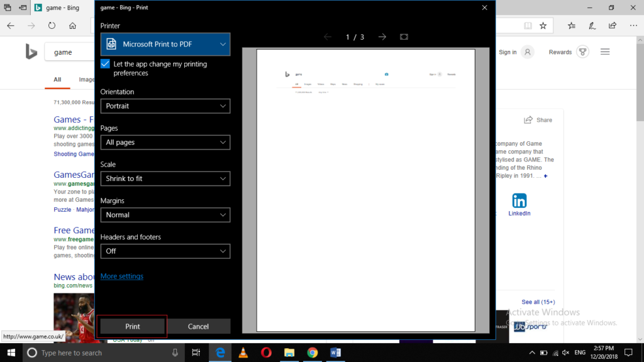Click the print preview page thumbnail

click(365, 190)
